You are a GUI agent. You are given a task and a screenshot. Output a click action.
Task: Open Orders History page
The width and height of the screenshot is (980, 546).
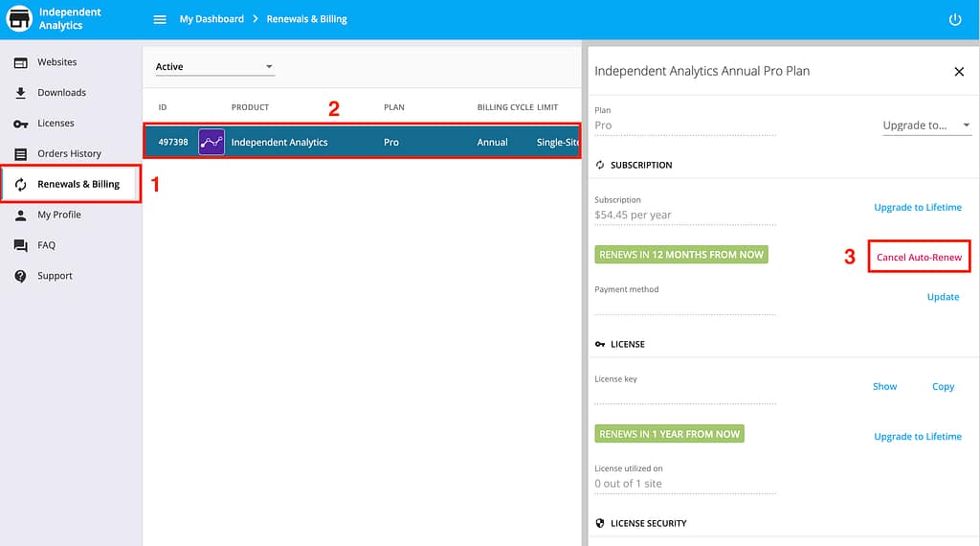click(x=69, y=153)
